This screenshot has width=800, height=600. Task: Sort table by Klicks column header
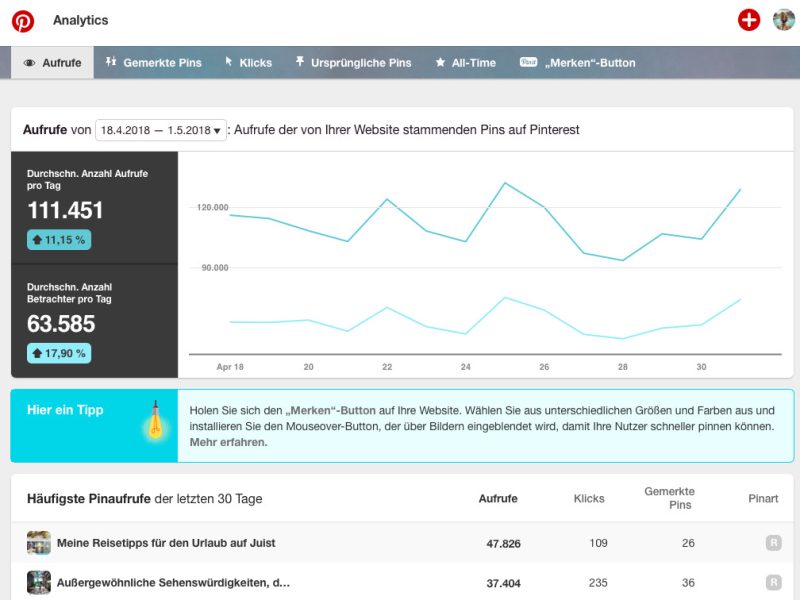coord(589,498)
